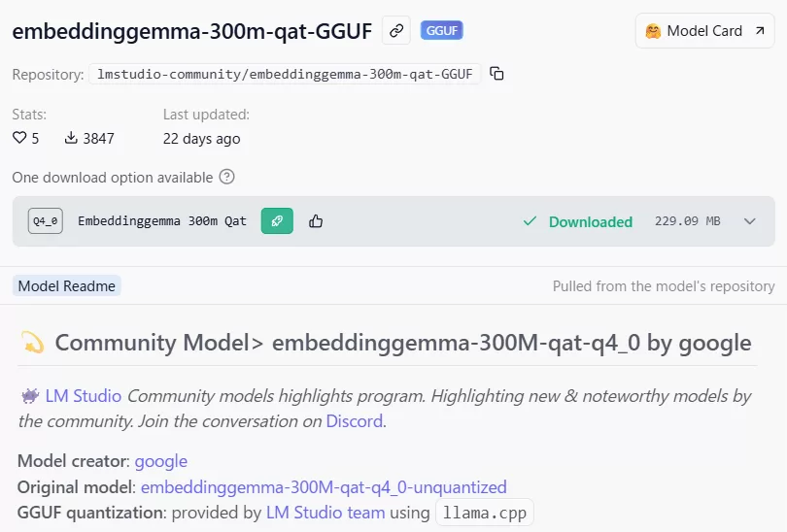This screenshot has width=787, height=532.
Task: Select the repository path field
Action: (285, 74)
